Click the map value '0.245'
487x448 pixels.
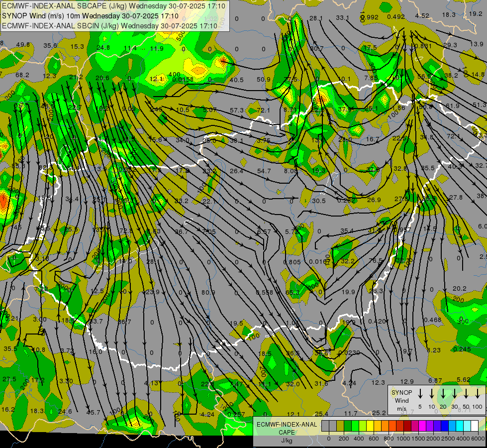click(462, 349)
